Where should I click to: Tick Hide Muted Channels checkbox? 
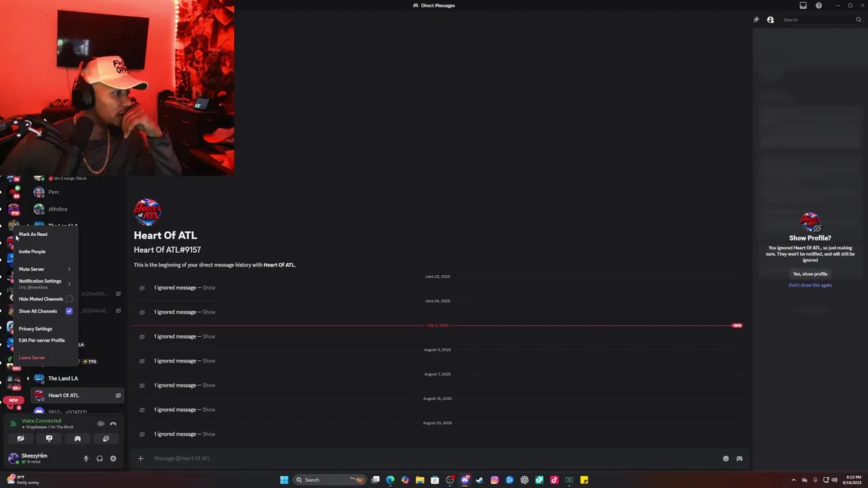(69, 299)
